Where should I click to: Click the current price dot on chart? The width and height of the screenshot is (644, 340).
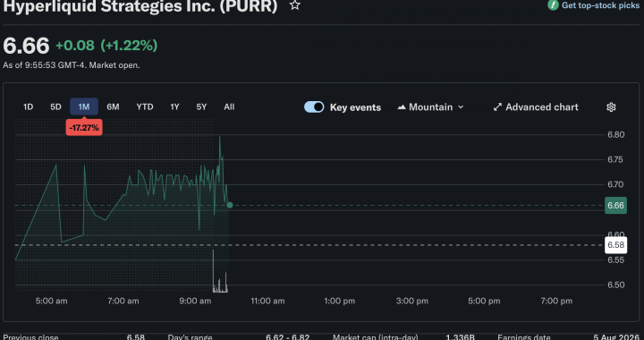(230, 205)
